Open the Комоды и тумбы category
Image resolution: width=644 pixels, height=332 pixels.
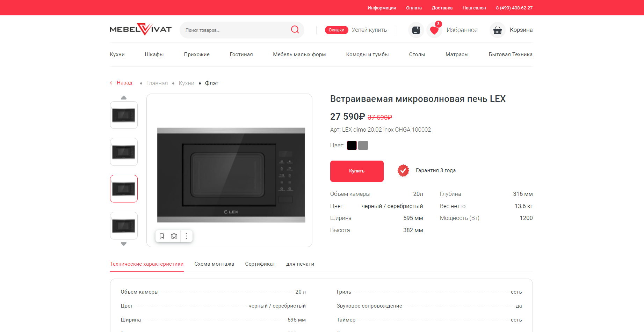point(367,54)
